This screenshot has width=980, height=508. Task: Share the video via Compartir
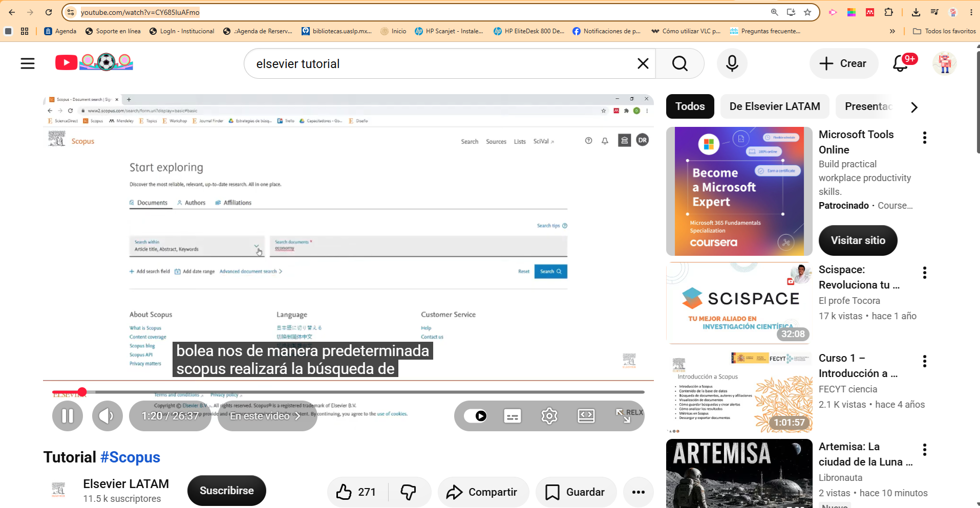tap(483, 492)
